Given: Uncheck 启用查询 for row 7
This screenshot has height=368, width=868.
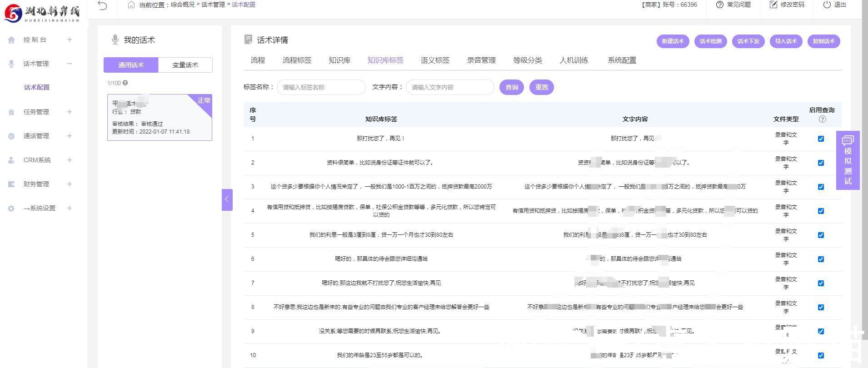Looking at the screenshot, I should pos(821,283).
